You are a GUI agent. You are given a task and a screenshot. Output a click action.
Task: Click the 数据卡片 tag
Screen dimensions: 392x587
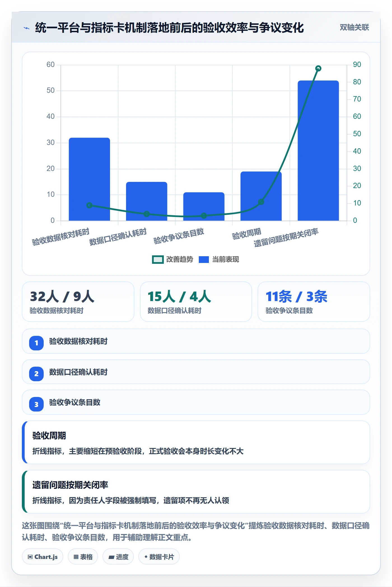tap(159, 557)
